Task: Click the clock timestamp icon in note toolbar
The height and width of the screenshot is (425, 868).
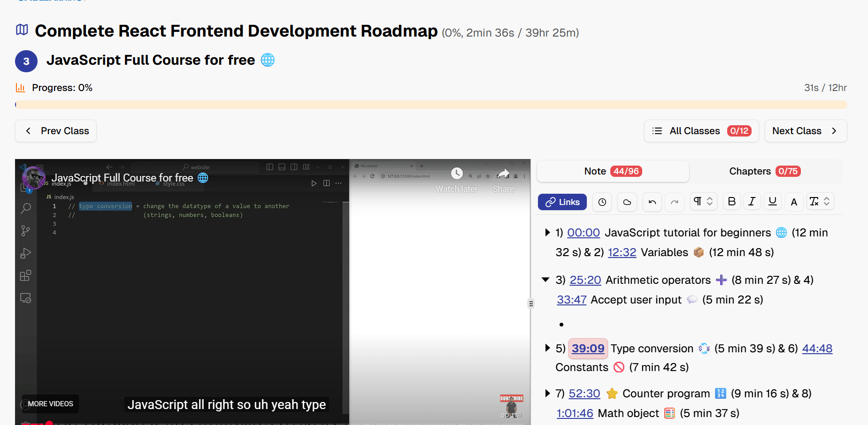Action: click(602, 202)
